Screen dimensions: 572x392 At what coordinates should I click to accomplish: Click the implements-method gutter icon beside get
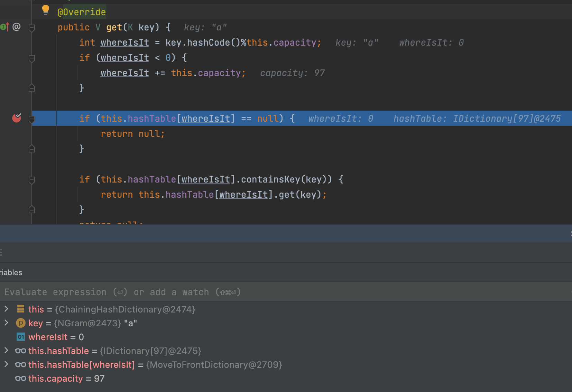pos(4,27)
